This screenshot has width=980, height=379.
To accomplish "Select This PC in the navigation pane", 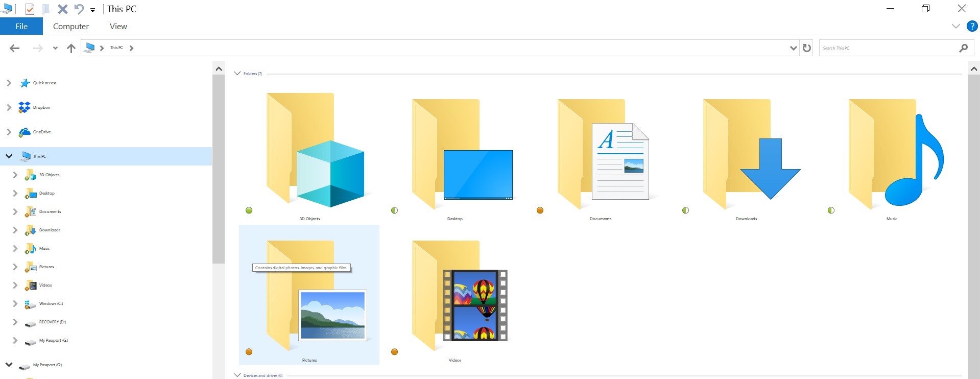I will pos(39,156).
